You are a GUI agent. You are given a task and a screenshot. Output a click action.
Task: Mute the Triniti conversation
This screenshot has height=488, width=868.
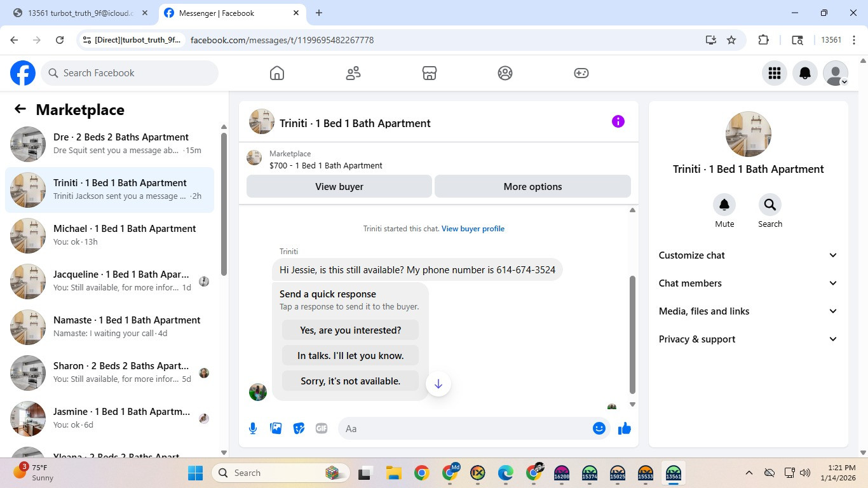coord(724,205)
